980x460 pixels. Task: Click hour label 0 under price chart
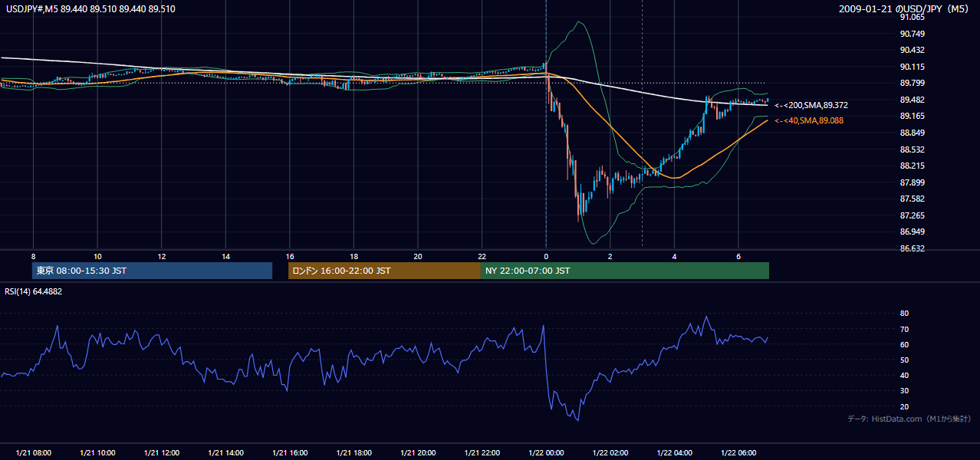pos(546,256)
